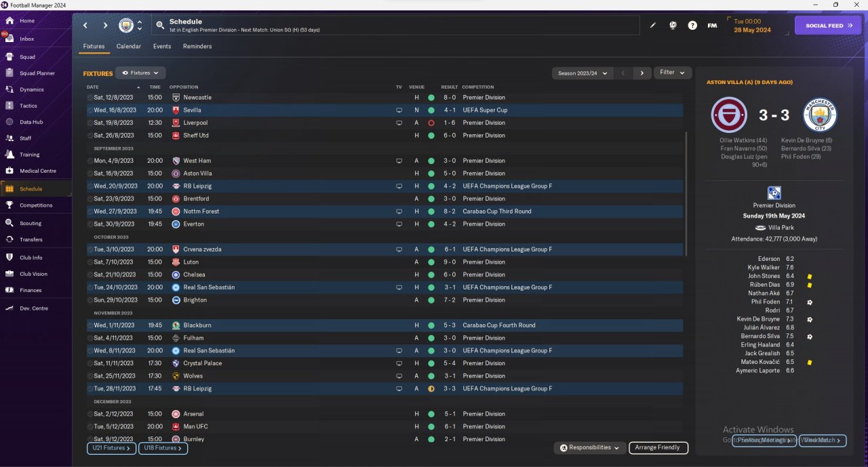Switch to the Fixtures tab
This screenshot has height=467, width=868.
(x=94, y=47)
